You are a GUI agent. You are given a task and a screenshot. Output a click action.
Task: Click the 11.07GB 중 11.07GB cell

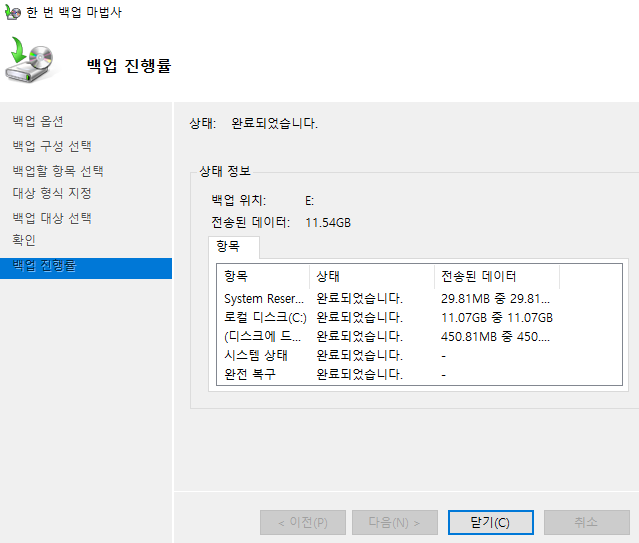(497, 318)
